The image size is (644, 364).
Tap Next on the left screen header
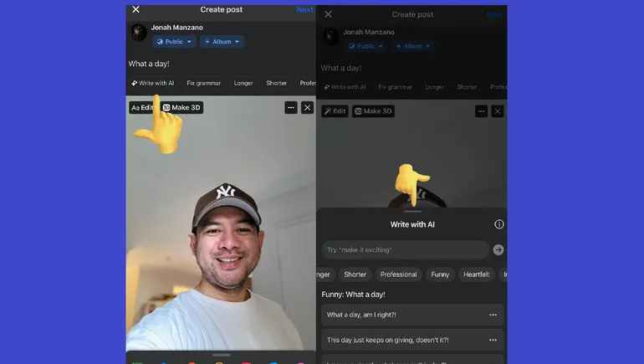(x=305, y=10)
